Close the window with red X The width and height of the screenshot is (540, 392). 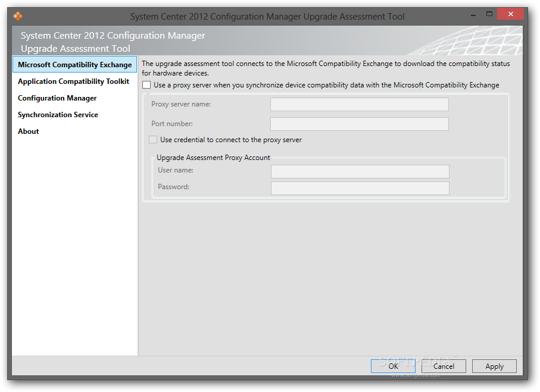pyautogui.click(x=511, y=14)
